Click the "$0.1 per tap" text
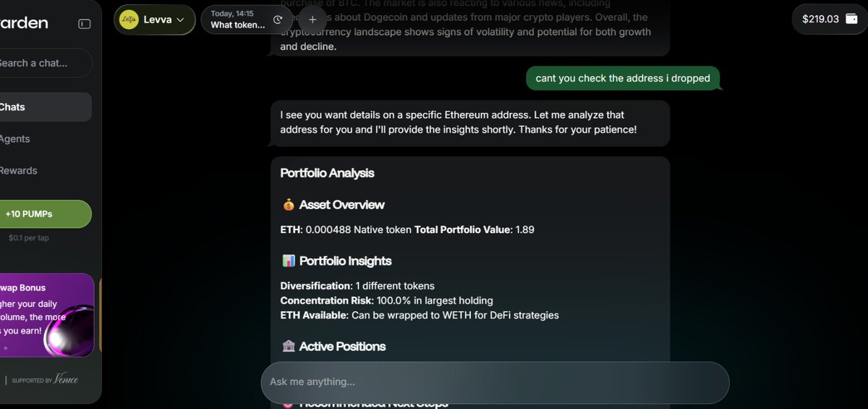Screen dimensions: 868x409 point(29,238)
